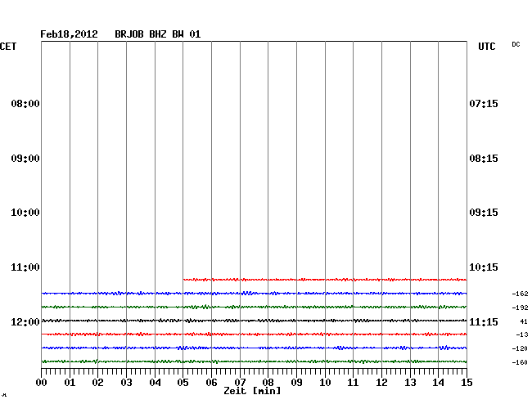532x404 pixels.
Task: Click the '12:00' CET time label
Action: coord(25,321)
